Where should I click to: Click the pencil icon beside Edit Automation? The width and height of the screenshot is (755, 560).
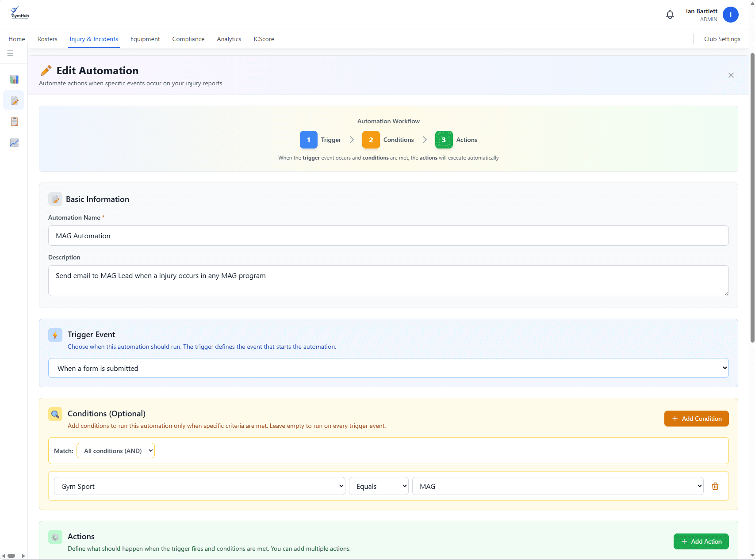click(x=46, y=71)
